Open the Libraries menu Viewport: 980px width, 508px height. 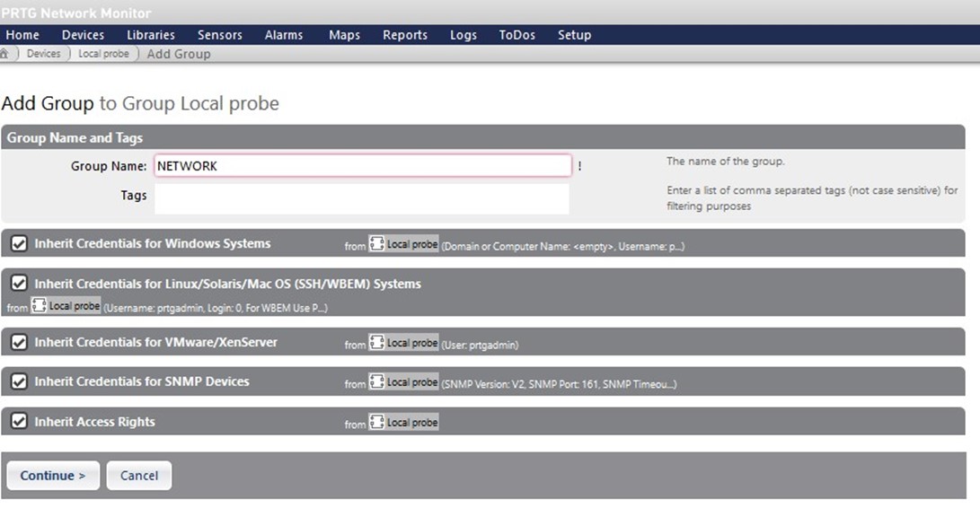point(151,35)
